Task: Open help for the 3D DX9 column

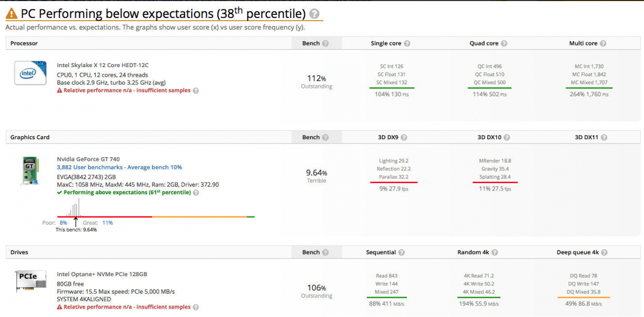Action: tap(404, 137)
